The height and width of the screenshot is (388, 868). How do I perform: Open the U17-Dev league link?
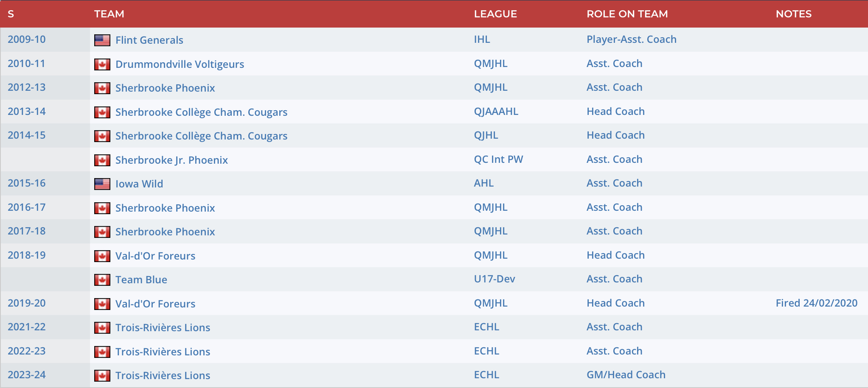pyautogui.click(x=494, y=279)
